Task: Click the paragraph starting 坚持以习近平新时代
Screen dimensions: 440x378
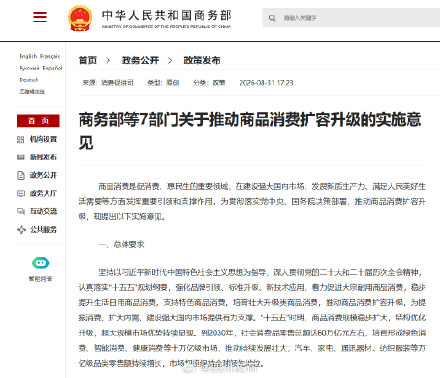Action: click(x=252, y=318)
